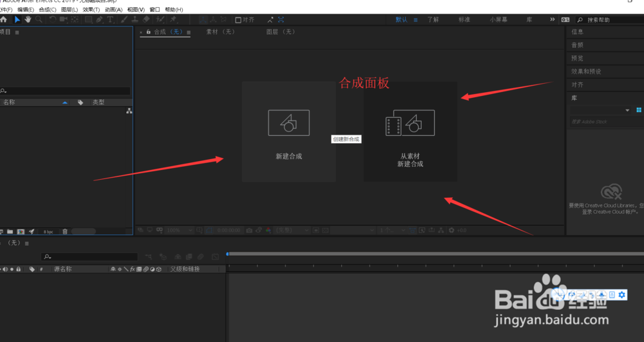This screenshot has width=644, height=342.
Task: Select the Rotation tool
Action: [x=53, y=19]
